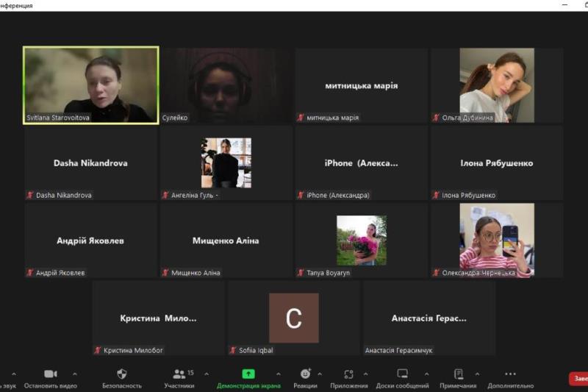Click the 'Участники' label
This screenshot has width=588, height=392.
pos(179,385)
